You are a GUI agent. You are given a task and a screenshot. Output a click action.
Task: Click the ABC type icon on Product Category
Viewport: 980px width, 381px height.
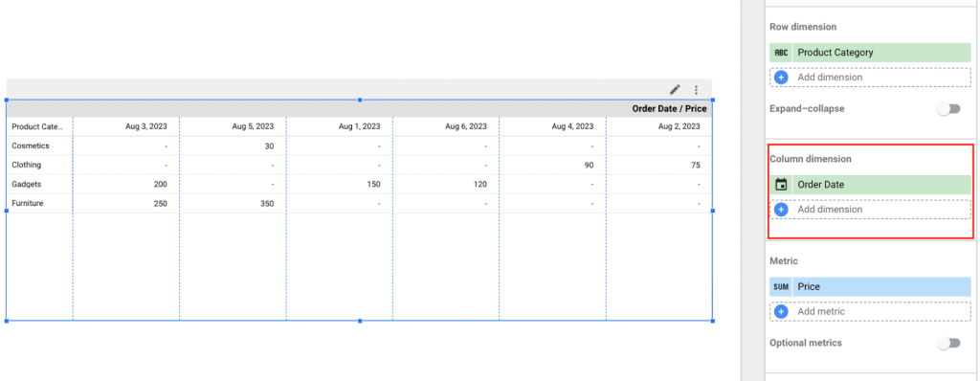click(x=781, y=53)
